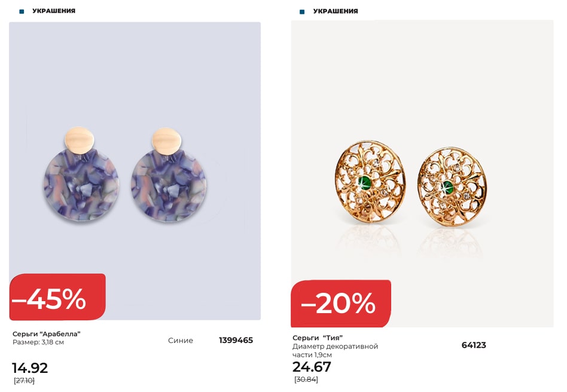Click the crossed-out old price 27.10

pos(24,381)
